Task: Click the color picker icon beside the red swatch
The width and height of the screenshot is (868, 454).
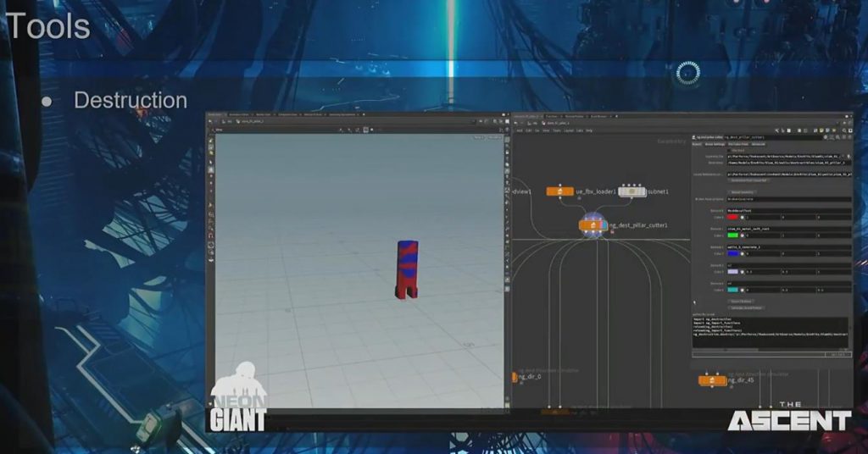Action: pyautogui.click(x=743, y=218)
